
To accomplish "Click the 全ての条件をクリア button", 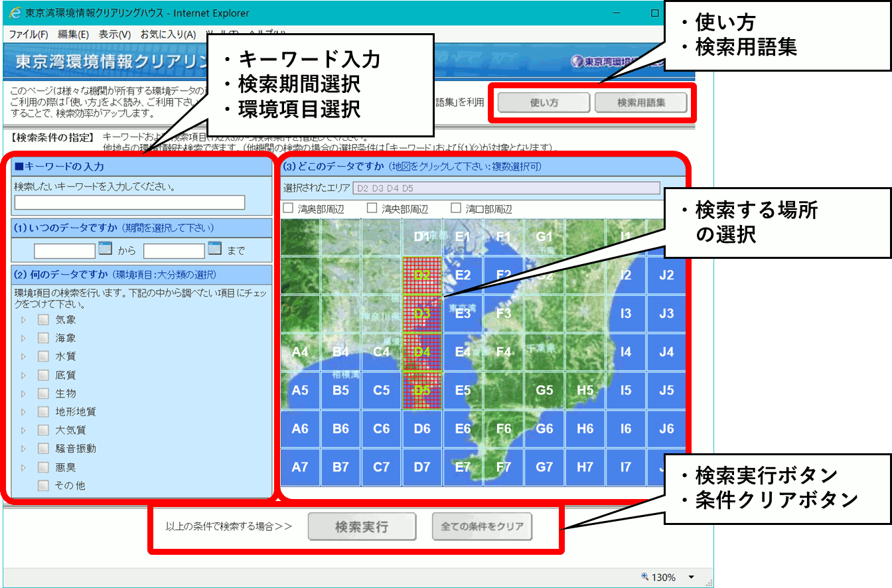I will point(482,527).
